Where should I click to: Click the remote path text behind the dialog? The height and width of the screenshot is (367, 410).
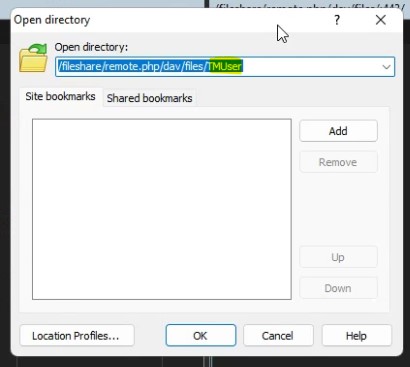pos(308,5)
